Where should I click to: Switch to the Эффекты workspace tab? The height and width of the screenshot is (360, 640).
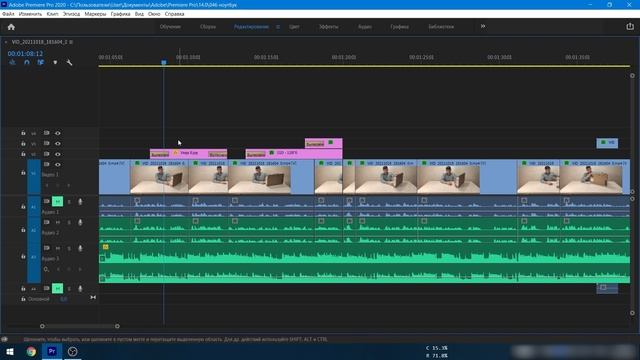329,27
